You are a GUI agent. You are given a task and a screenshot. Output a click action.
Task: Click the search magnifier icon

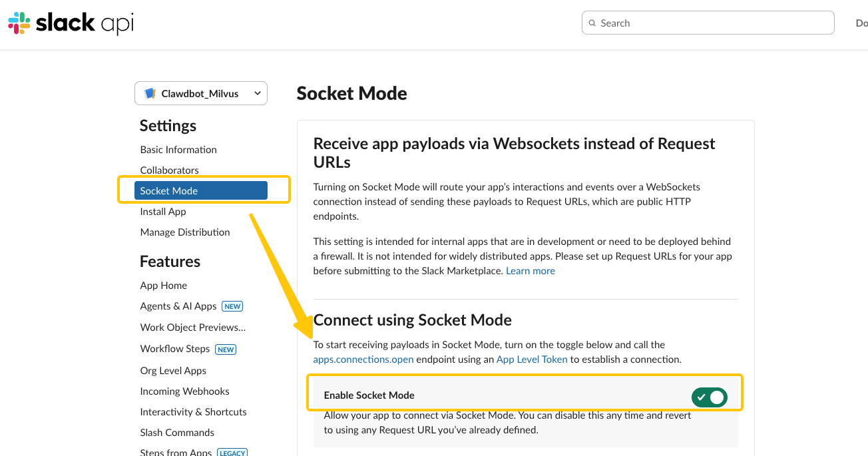click(x=592, y=23)
